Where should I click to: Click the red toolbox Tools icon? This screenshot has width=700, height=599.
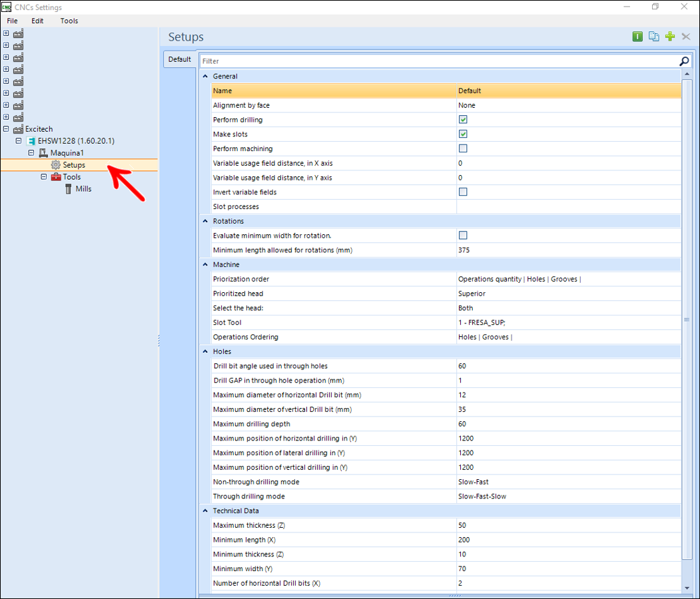click(56, 177)
